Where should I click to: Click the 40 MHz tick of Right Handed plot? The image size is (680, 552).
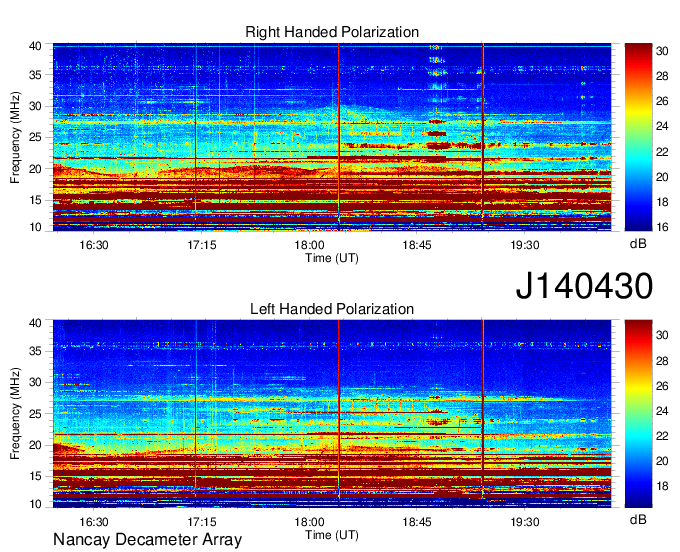coord(35,46)
